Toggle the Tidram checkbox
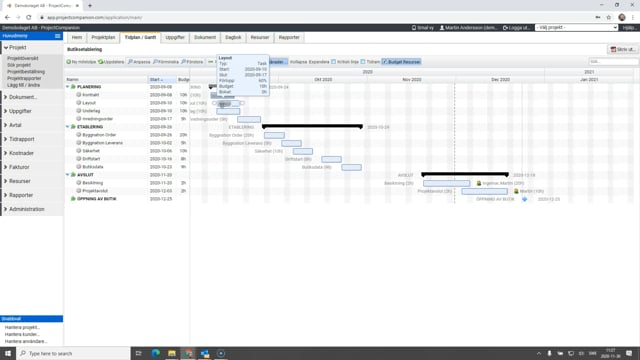 click(x=363, y=62)
